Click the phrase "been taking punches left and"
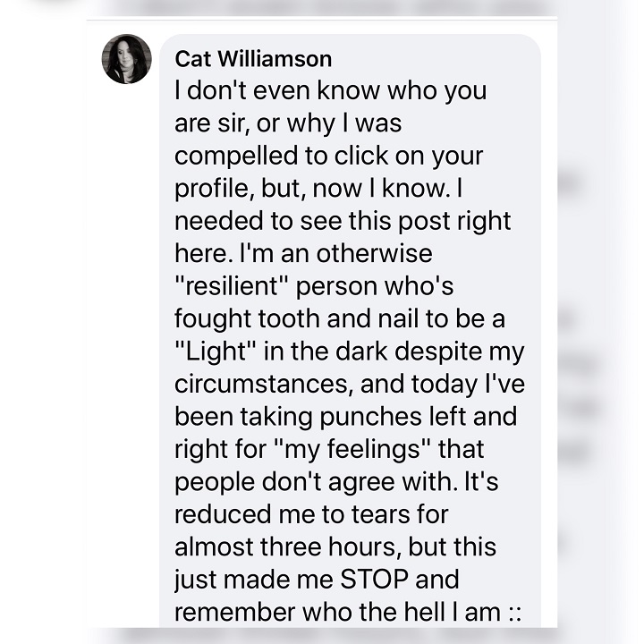This screenshot has height=644, width=644. coord(345,417)
